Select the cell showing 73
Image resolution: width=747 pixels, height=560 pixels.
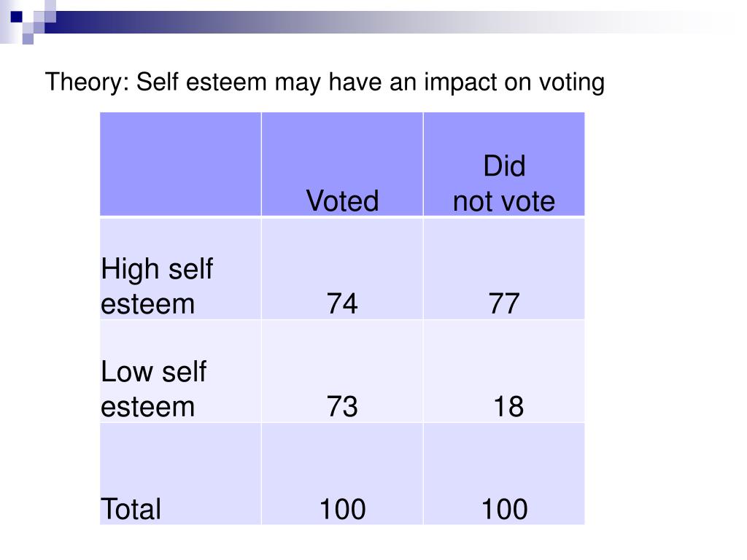point(342,371)
